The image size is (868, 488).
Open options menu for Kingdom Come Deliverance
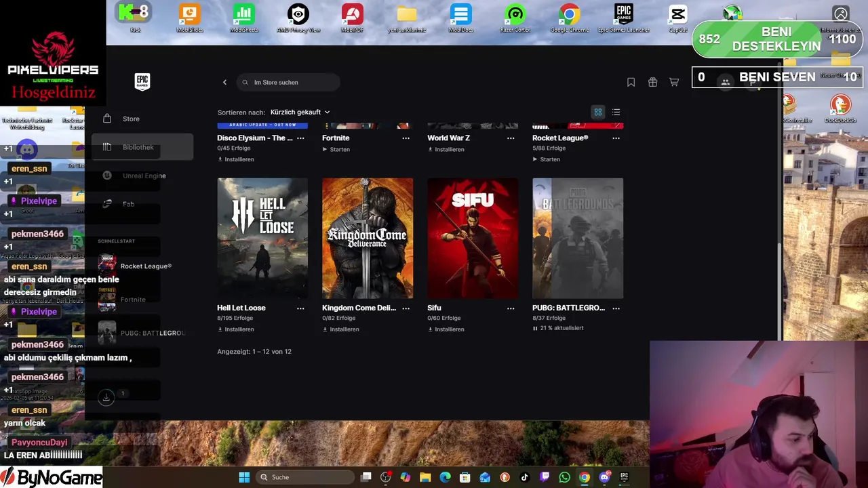click(406, 308)
